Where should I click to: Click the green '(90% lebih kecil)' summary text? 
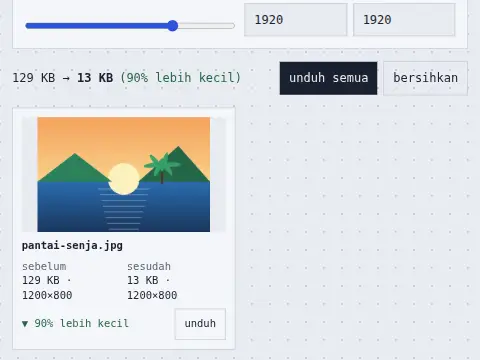click(180, 78)
